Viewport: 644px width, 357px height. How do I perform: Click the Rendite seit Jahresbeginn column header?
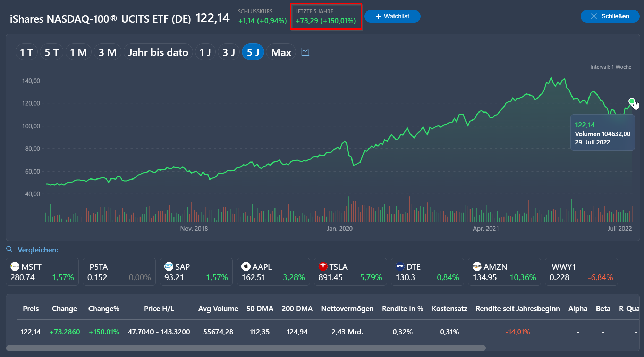(517, 309)
